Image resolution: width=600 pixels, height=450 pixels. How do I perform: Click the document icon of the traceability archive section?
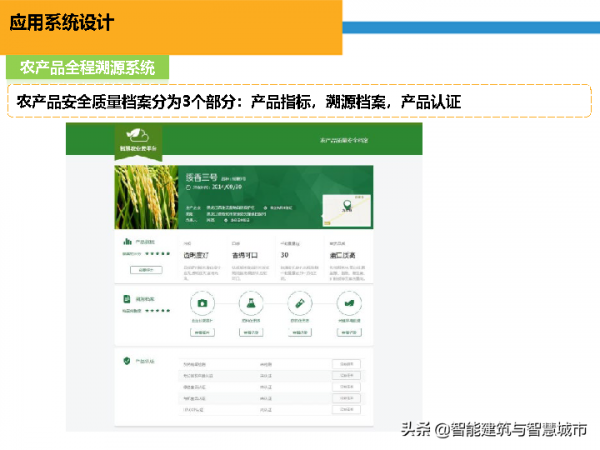pyautogui.click(x=127, y=298)
